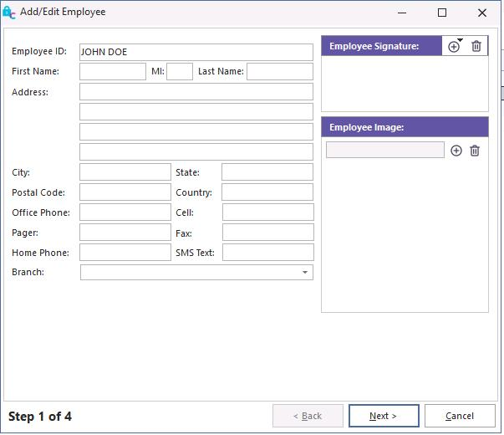The width and height of the screenshot is (504, 435).
Task: Click the app icon in the title bar
Action: pyautogui.click(x=9, y=13)
